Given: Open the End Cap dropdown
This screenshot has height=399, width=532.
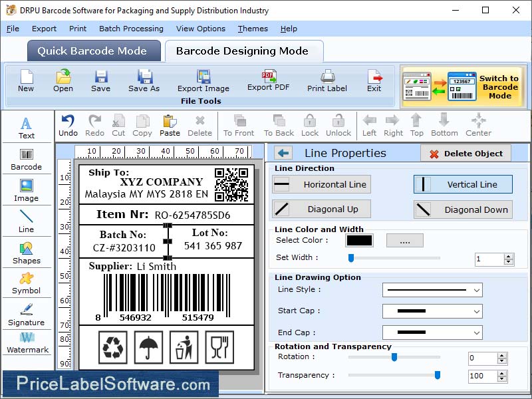Looking at the screenshot, I should click(432, 332).
